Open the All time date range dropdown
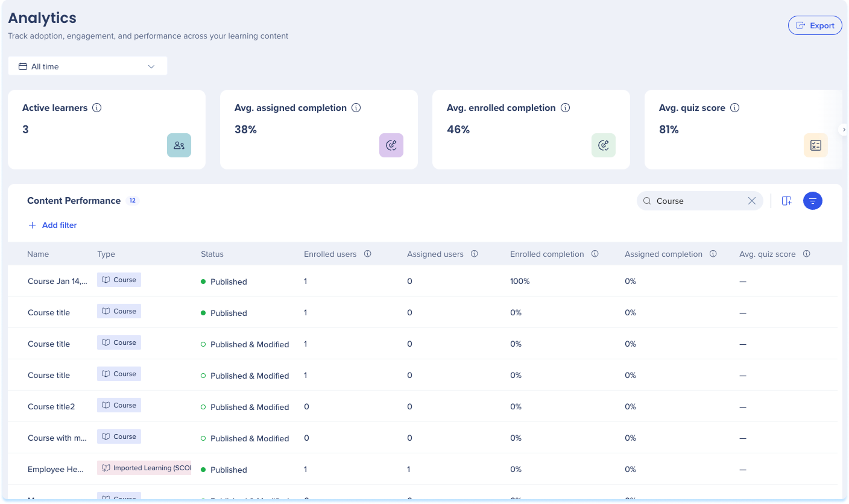 (x=87, y=66)
